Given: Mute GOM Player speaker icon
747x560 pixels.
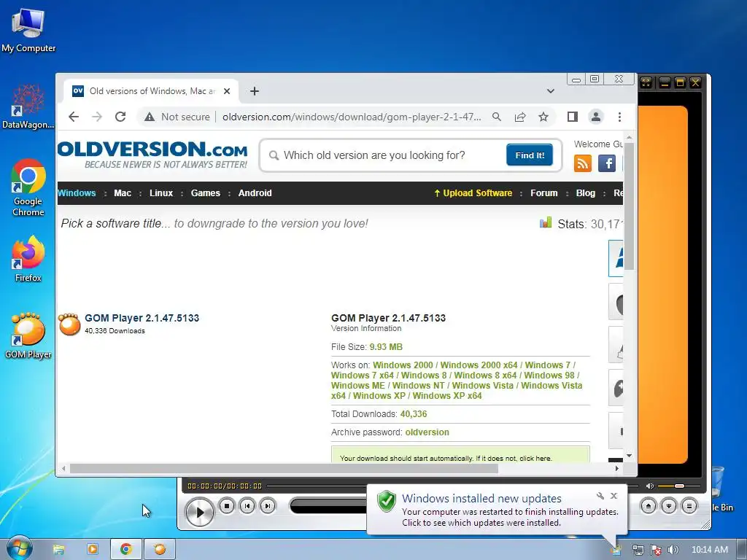Looking at the screenshot, I should click(649, 486).
